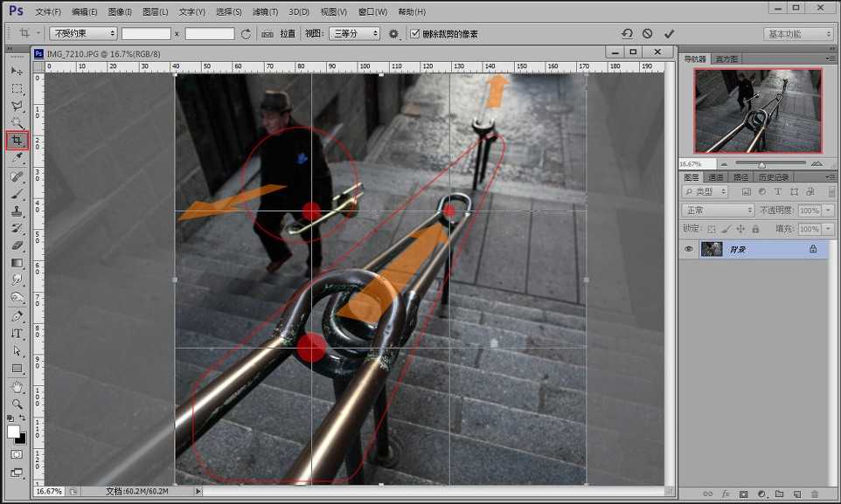The height and width of the screenshot is (504, 841).
Task: Click the Straighten (拉直) level icon
Action: pos(268,34)
